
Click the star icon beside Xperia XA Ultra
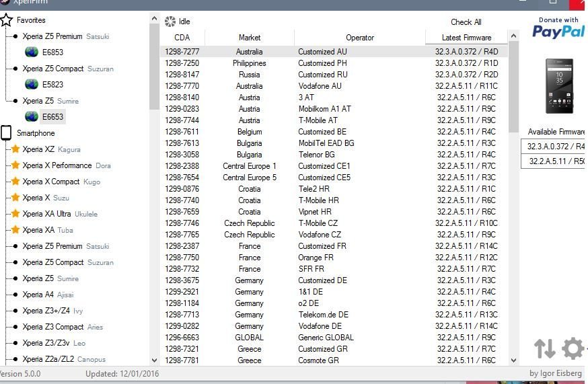tap(15, 214)
